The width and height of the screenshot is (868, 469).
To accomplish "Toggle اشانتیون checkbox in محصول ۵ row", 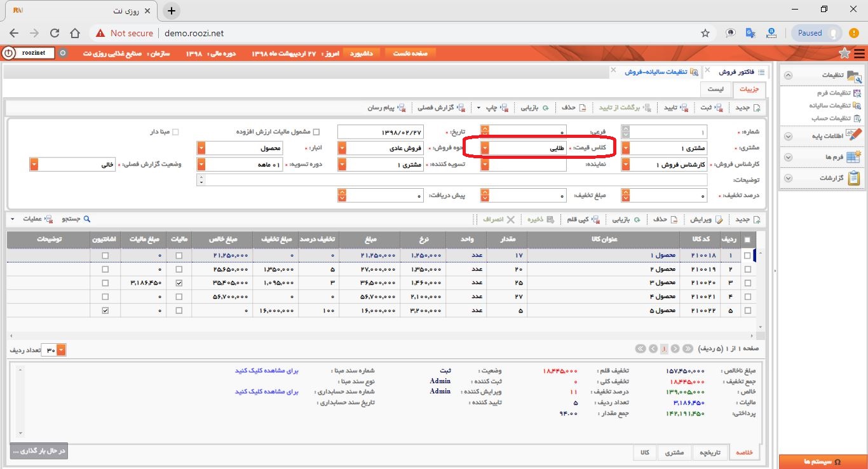I will pyautogui.click(x=105, y=311).
